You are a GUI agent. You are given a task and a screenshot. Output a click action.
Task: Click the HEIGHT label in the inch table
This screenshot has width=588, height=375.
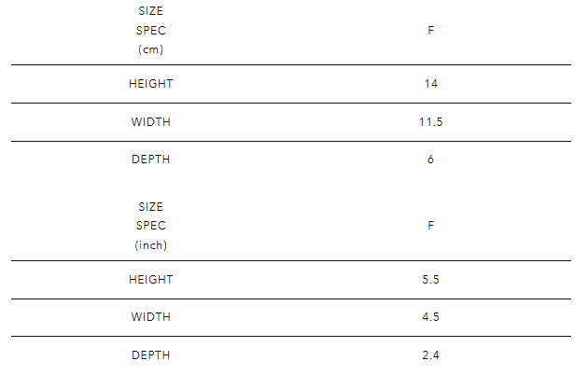[150, 279]
